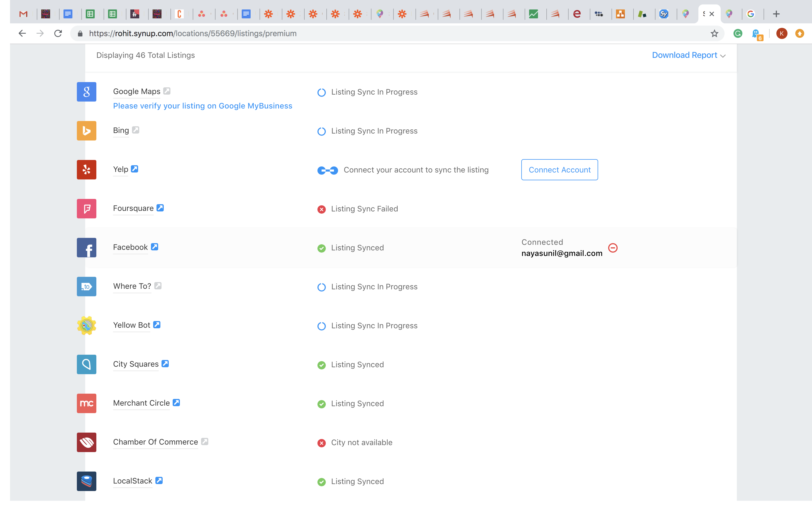Open the Facebook listing name link
The image size is (812, 513).
pos(131,247)
